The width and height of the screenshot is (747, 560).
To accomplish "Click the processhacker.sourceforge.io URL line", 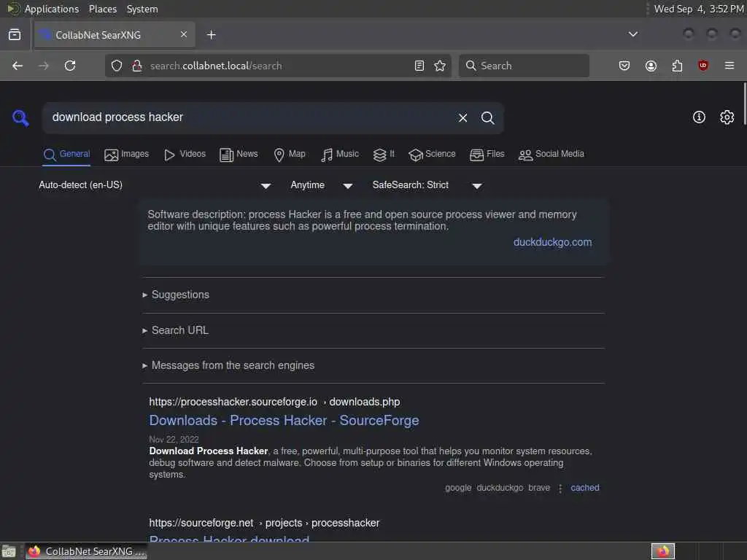I will click(274, 402).
